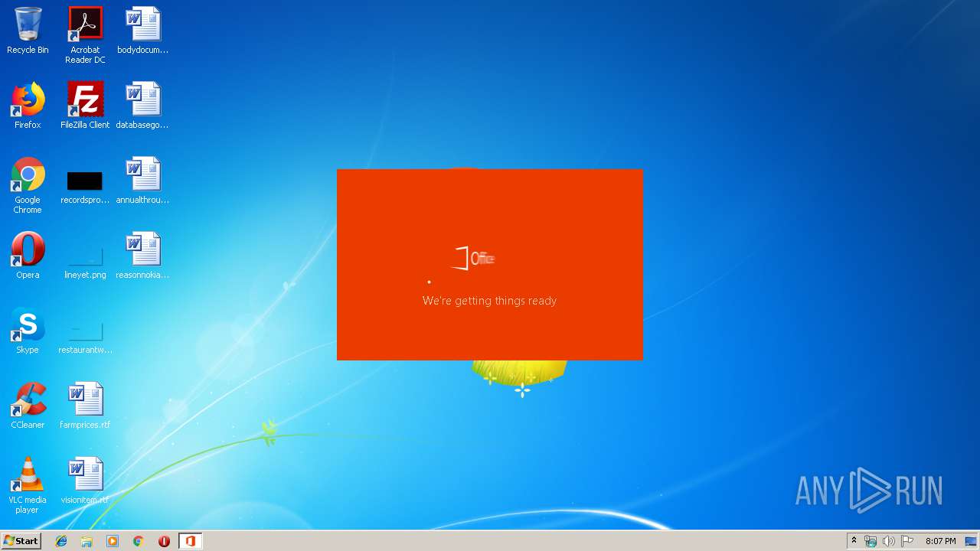980x551 pixels.
Task: Select the bodydocum... Word document icon
Action: click(142, 31)
